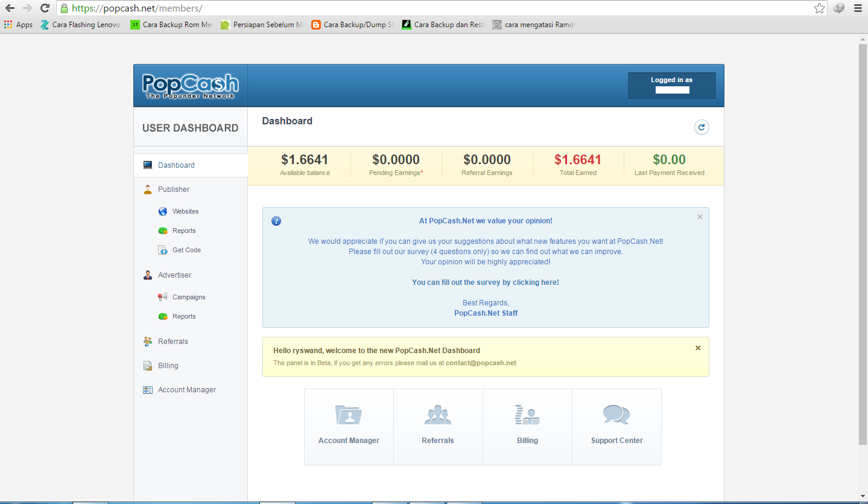Screen dimensions: 868x504
Task: Select the Get Code icon
Action: 162,249
